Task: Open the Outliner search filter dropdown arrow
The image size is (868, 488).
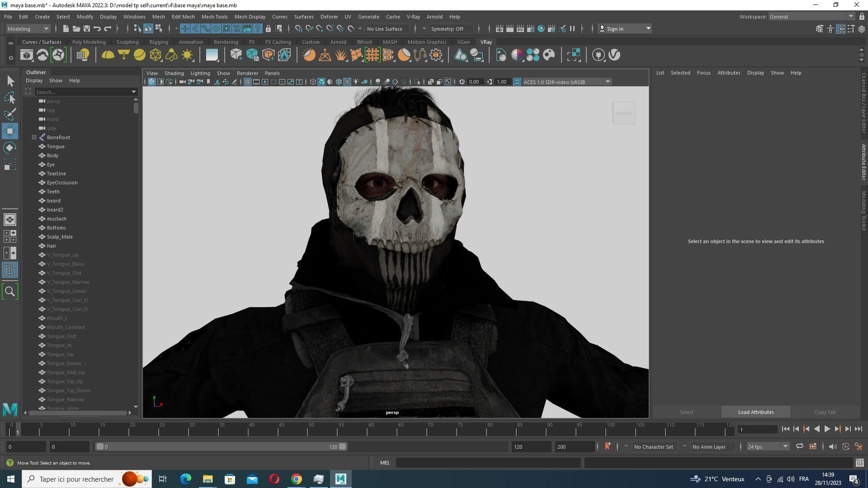Action: (x=134, y=92)
